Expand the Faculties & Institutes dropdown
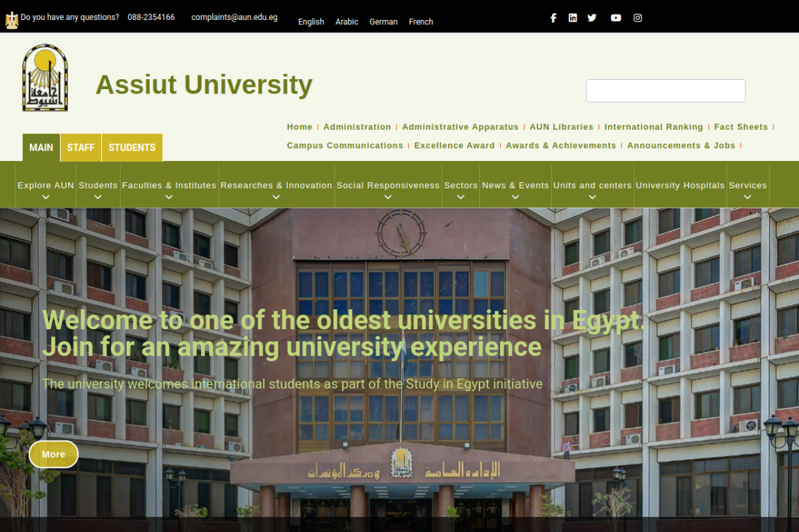The height and width of the screenshot is (532, 799). click(169, 186)
